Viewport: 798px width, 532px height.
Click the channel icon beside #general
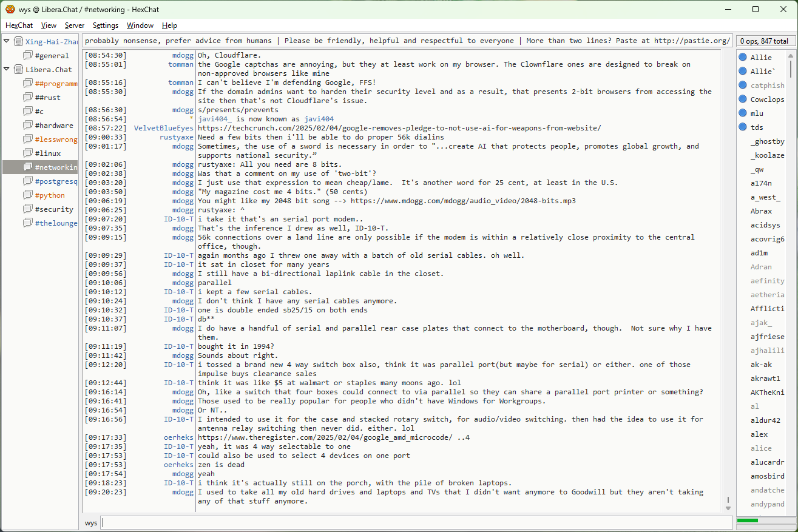(28, 56)
